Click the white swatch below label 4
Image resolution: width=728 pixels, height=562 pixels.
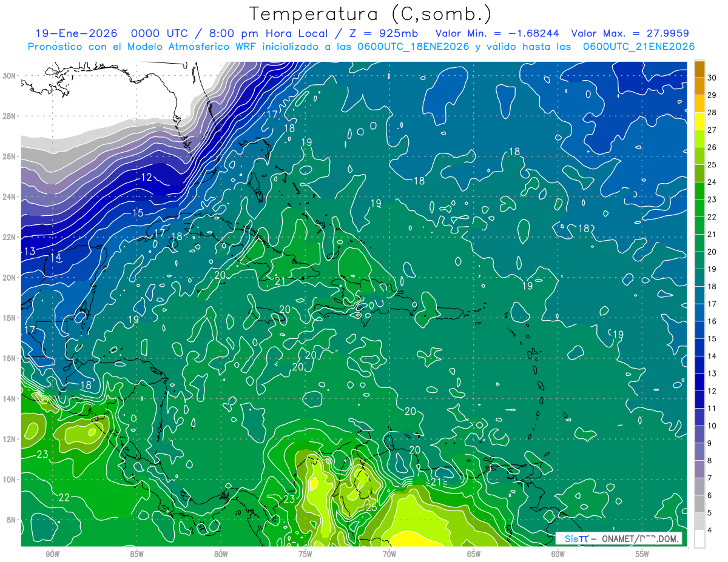pos(699,539)
